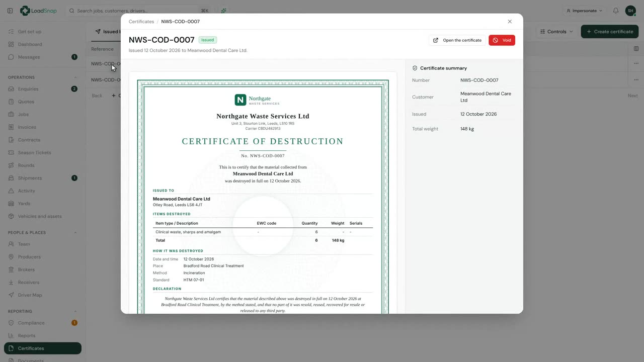Click the Create certificate button
Viewport: 644px width, 362px height.
610,32
